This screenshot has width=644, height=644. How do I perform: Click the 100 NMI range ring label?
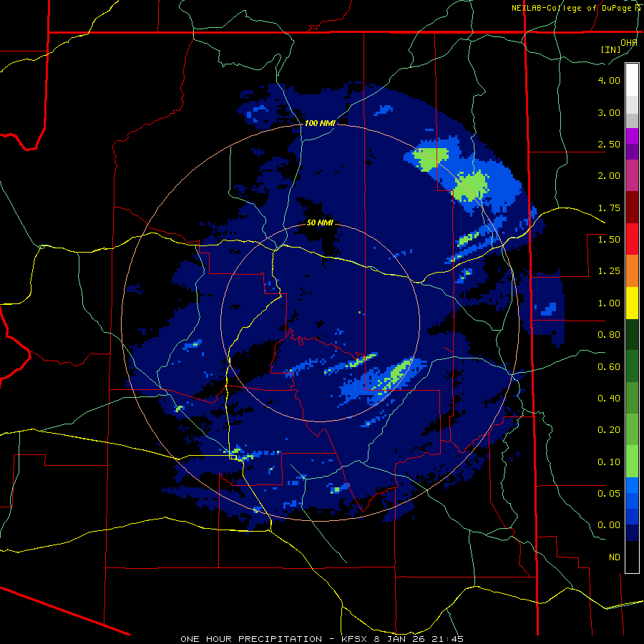(x=320, y=123)
